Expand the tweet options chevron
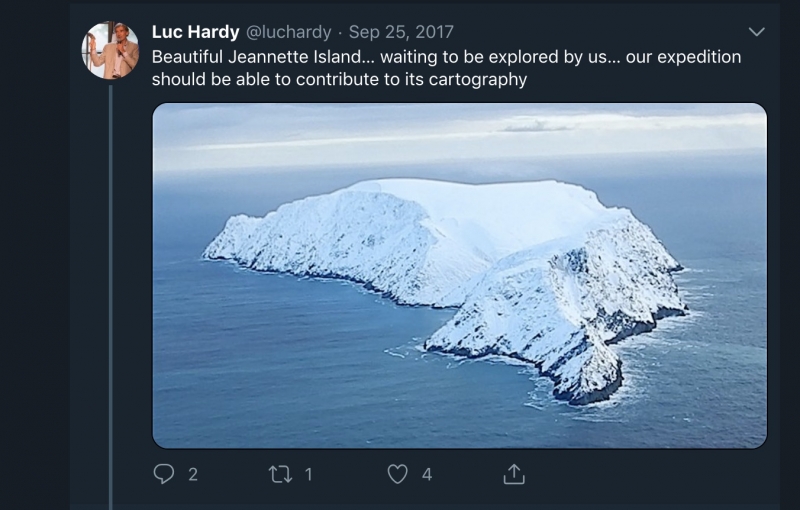 coord(757,32)
